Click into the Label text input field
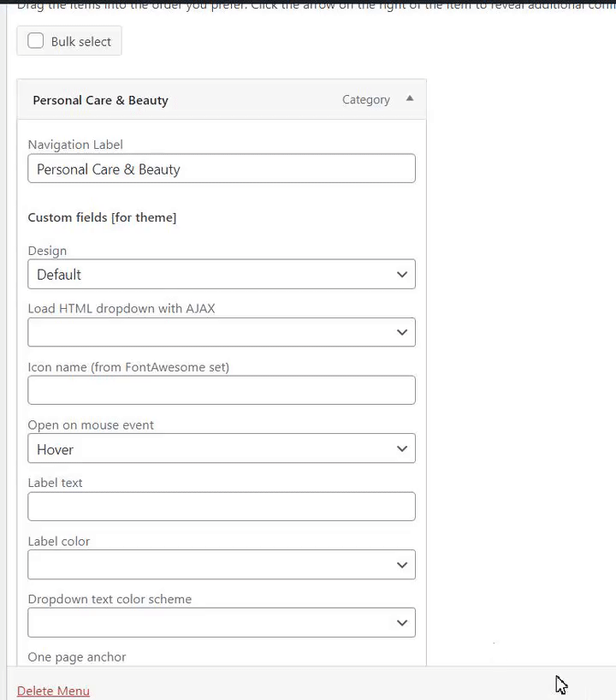616x700 pixels. 222,507
